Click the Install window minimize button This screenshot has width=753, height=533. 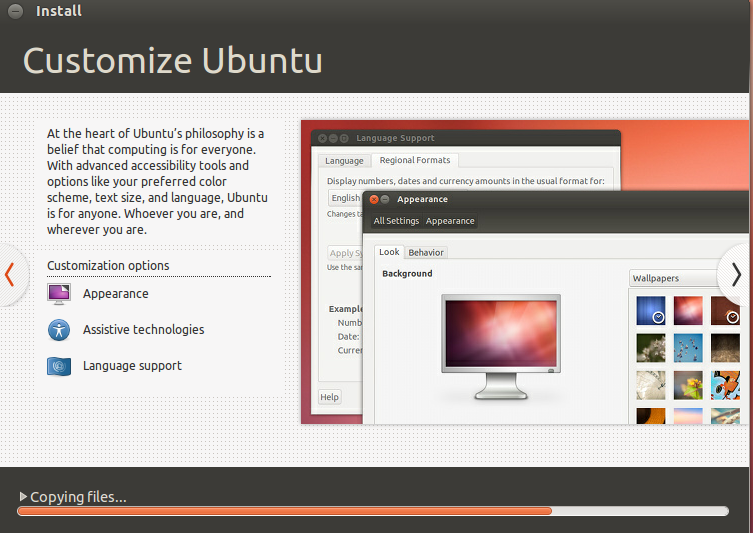coord(15,11)
